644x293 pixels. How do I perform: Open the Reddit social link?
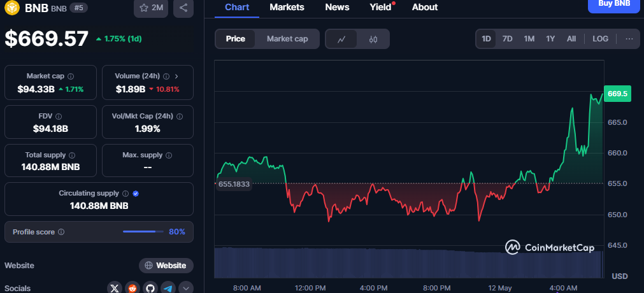132,288
